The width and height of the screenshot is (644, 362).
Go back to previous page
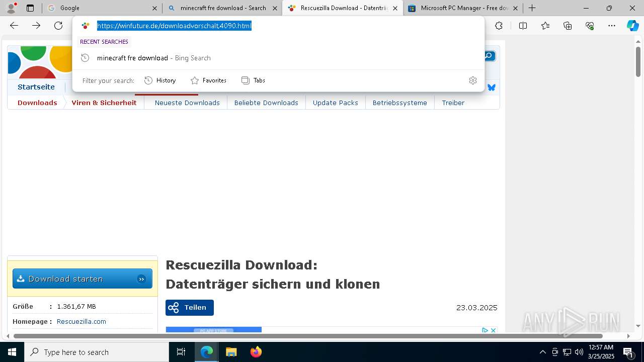click(x=14, y=26)
